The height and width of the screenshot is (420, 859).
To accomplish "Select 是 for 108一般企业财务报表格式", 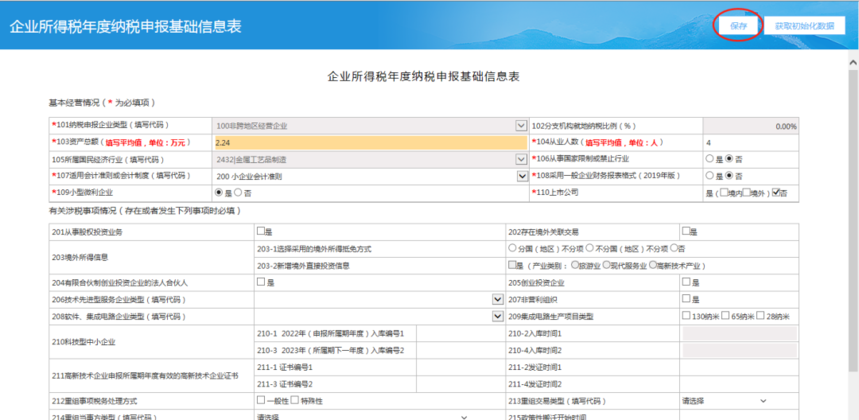I will click(710, 176).
